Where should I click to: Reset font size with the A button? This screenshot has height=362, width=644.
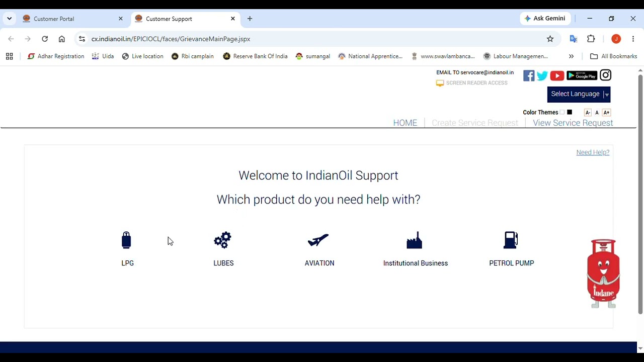[597, 113]
